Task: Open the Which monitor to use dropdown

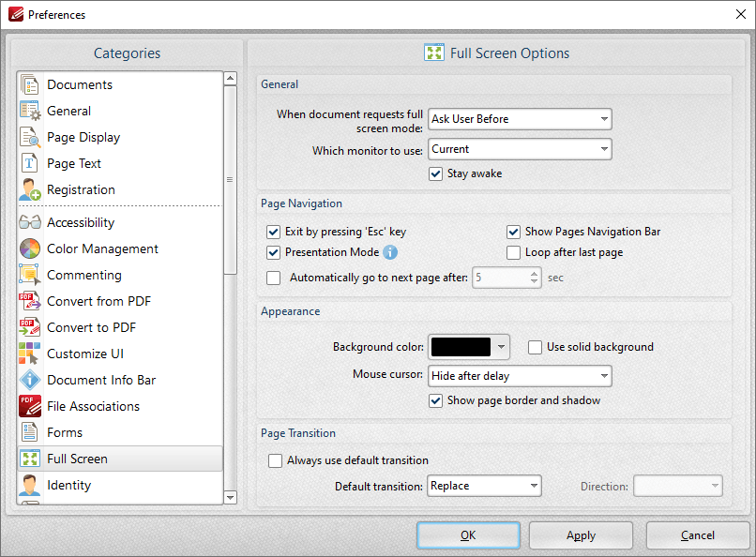Action: click(520, 149)
